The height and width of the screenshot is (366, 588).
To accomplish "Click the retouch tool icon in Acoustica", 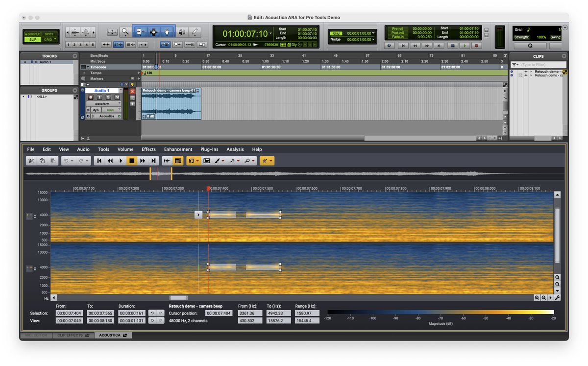I will [x=265, y=160].
